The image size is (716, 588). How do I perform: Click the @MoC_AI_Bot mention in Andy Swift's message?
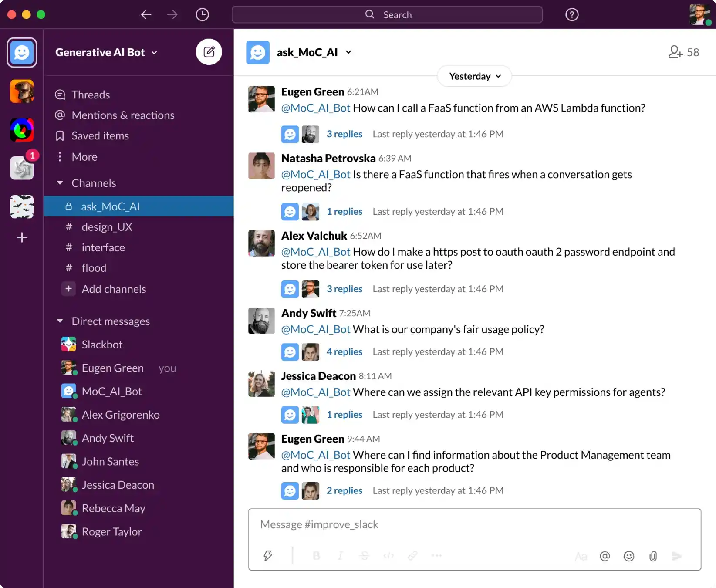point(316,329)
